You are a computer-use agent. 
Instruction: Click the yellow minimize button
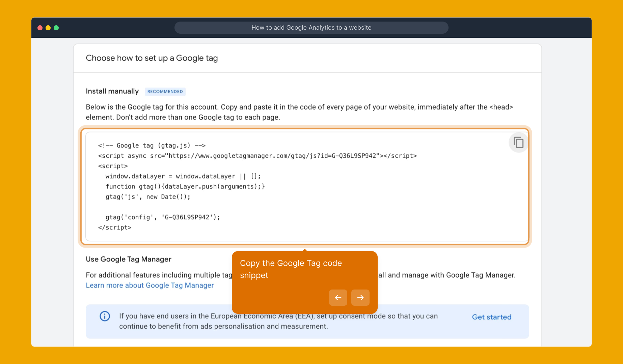(x=48, y=28)
